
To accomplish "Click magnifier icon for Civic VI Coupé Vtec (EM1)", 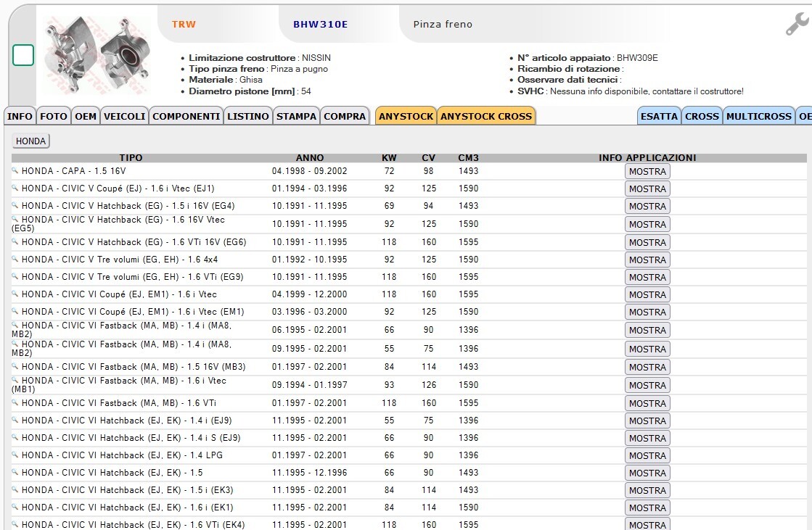I will coord(15,310).
